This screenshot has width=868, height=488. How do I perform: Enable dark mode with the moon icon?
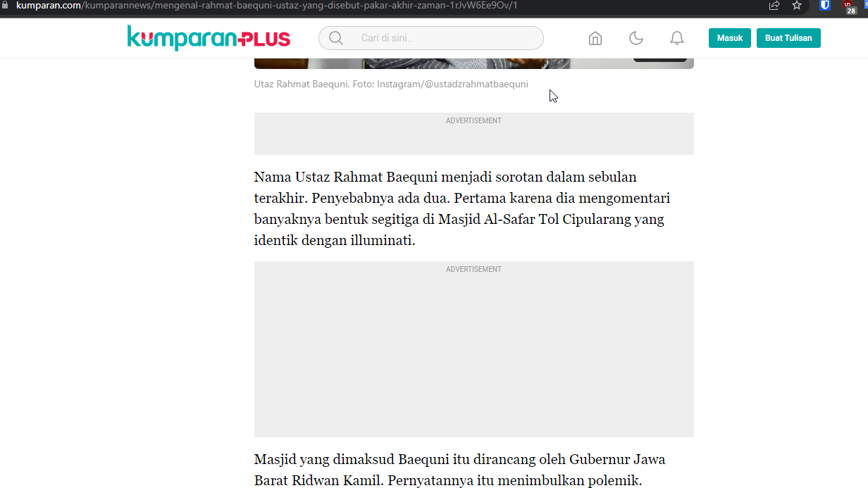click(636, 39)
